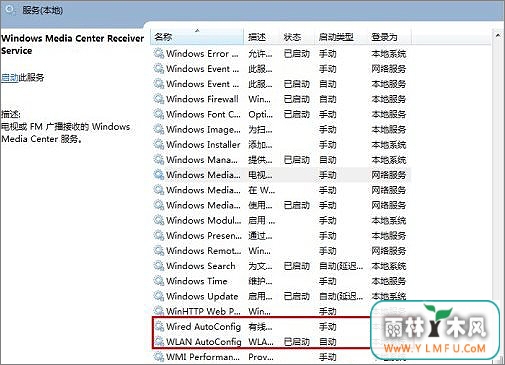Select the WinHTTP Web P... service gear icon
This screenshot has width=505, height=365.
pyautogui.click(x=159, y=311)
